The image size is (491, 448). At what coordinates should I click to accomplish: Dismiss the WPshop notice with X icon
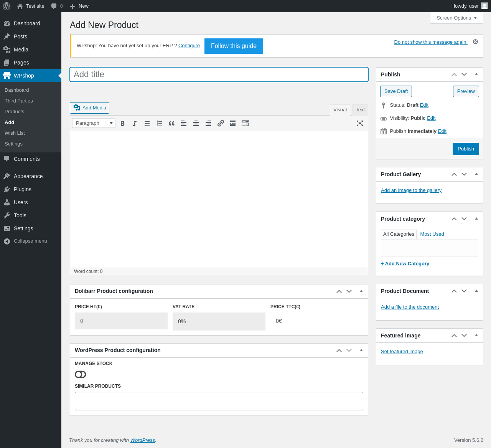[x=475, y=41]
